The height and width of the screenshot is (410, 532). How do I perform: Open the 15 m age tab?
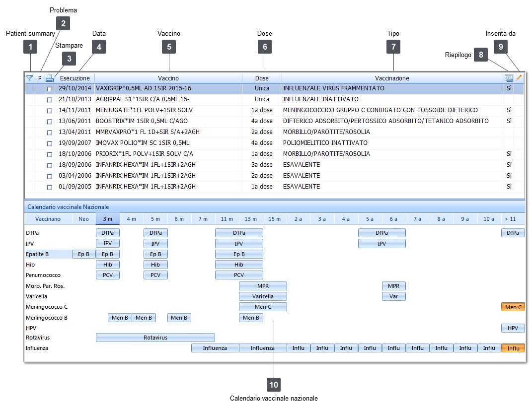(275, 219)
